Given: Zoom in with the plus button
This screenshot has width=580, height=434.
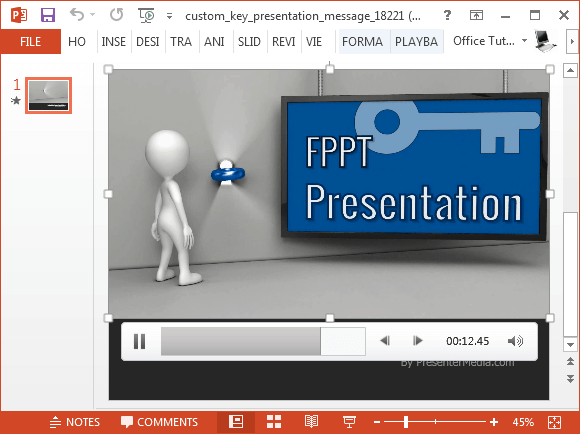Looking at the screenshot, I should (x=494, y=422).
